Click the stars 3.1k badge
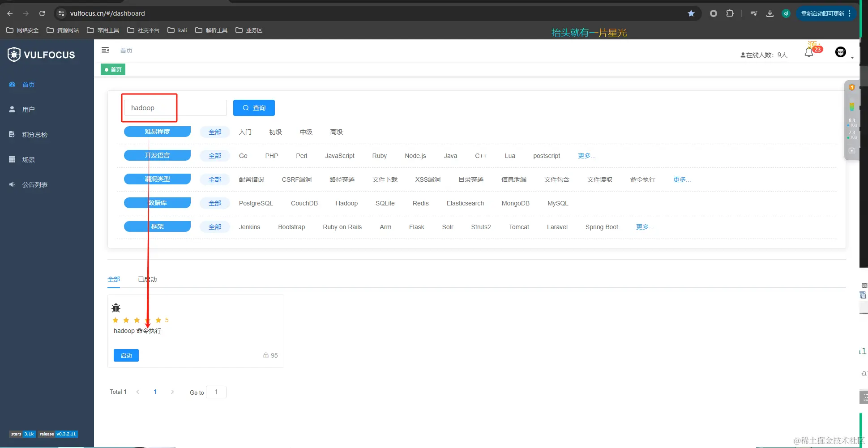Viewport: 868px width, 448px height. pyautogui.click(x=22, y=434)
